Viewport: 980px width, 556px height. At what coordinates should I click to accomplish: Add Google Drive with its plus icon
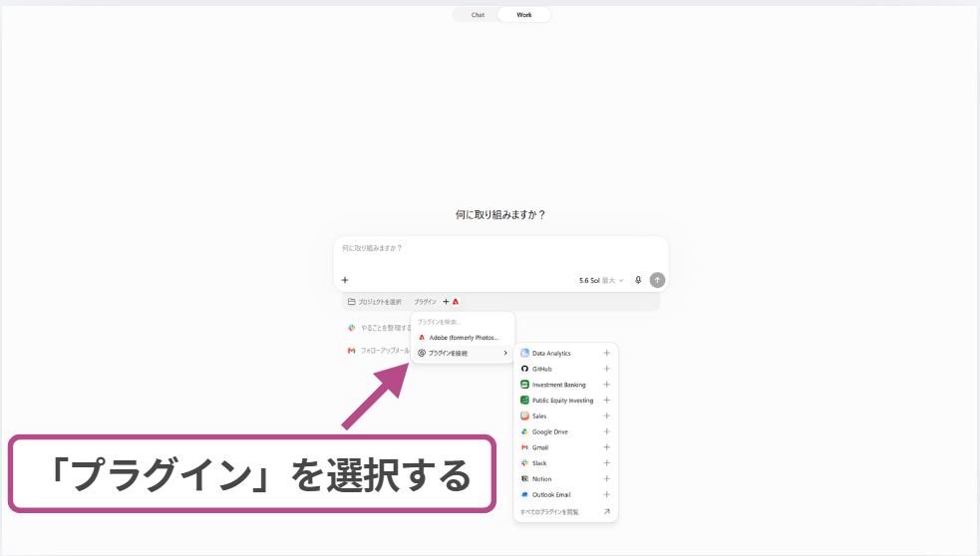pos(606,431)
